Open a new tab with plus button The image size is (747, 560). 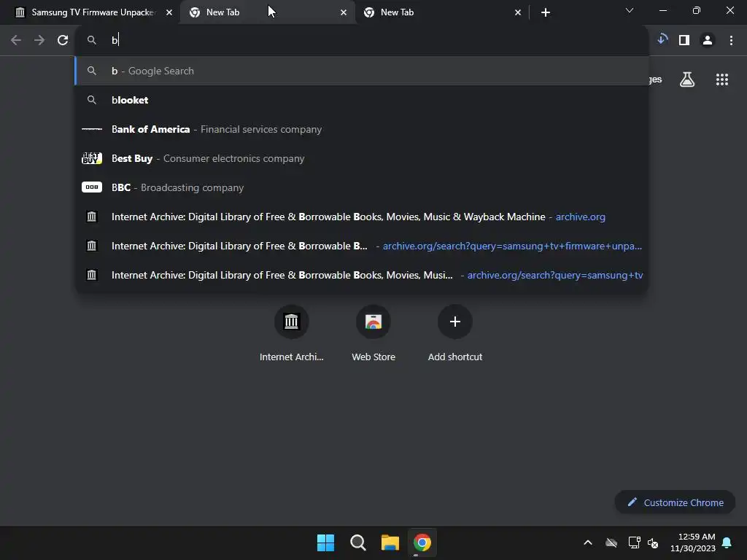[x=546, y=12]
